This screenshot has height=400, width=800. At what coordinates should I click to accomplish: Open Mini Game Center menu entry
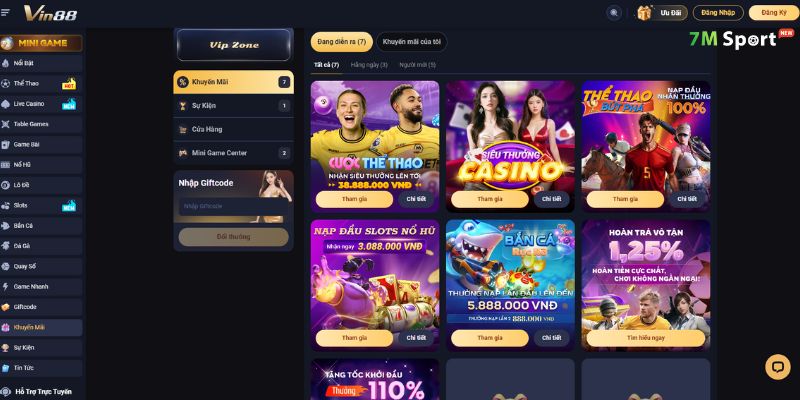[233, 153]
